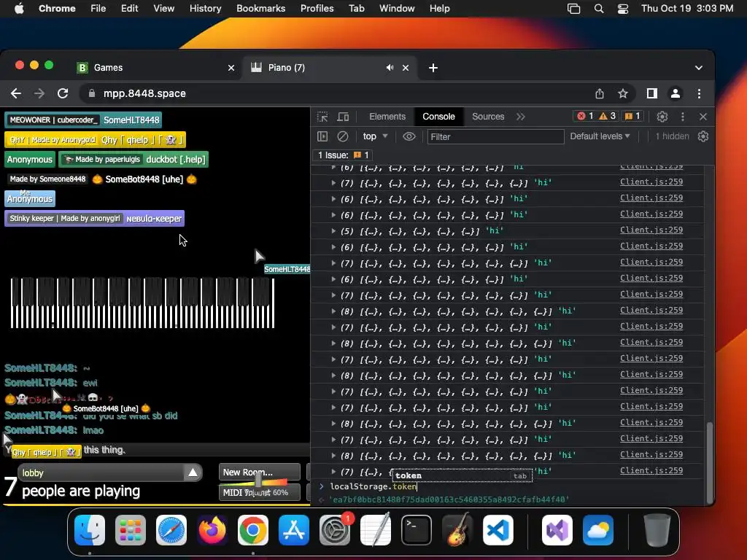Close the DevTools panel
This screenshot has height=560, width=747.
click(x=703, y=117)
